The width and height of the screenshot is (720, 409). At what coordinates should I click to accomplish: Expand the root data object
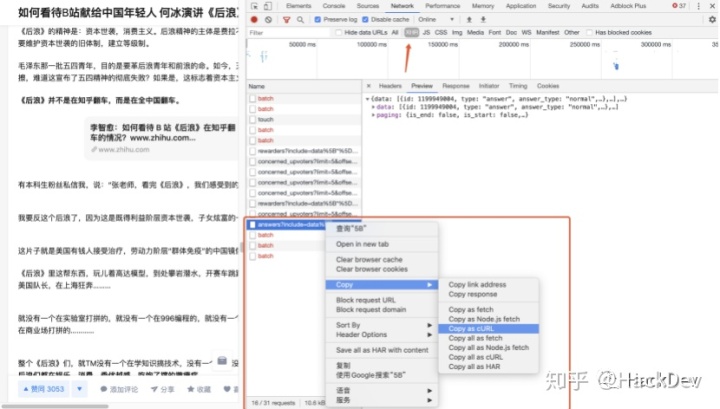pos(367,99)
